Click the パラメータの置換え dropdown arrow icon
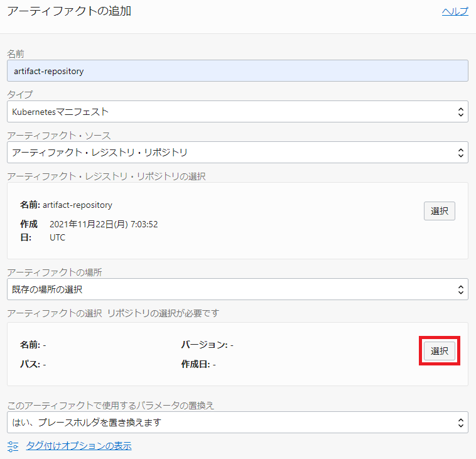 click(461, 423)
